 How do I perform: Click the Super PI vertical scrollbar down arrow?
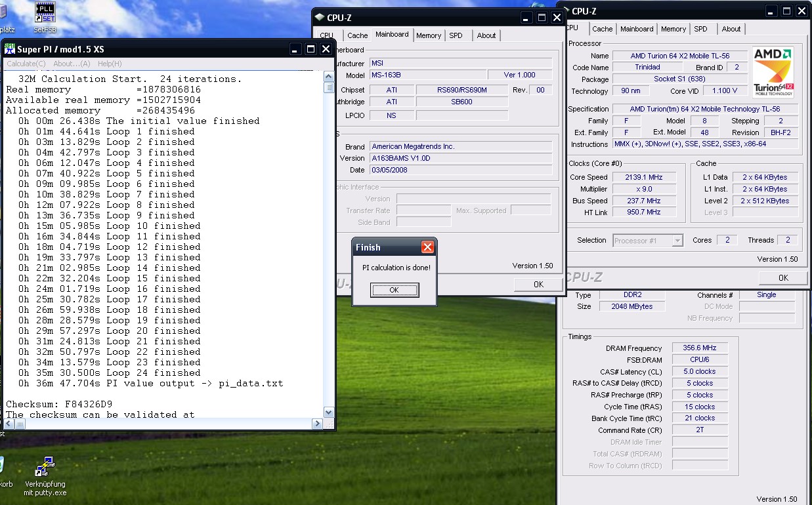coord(329,412)
